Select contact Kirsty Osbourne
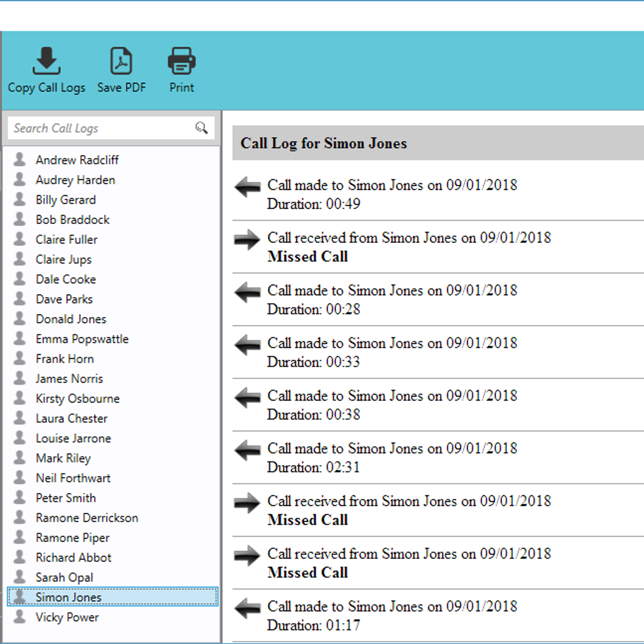Viewport: 644px width, 644px height. pyautogui.click(x=78, y=398)
